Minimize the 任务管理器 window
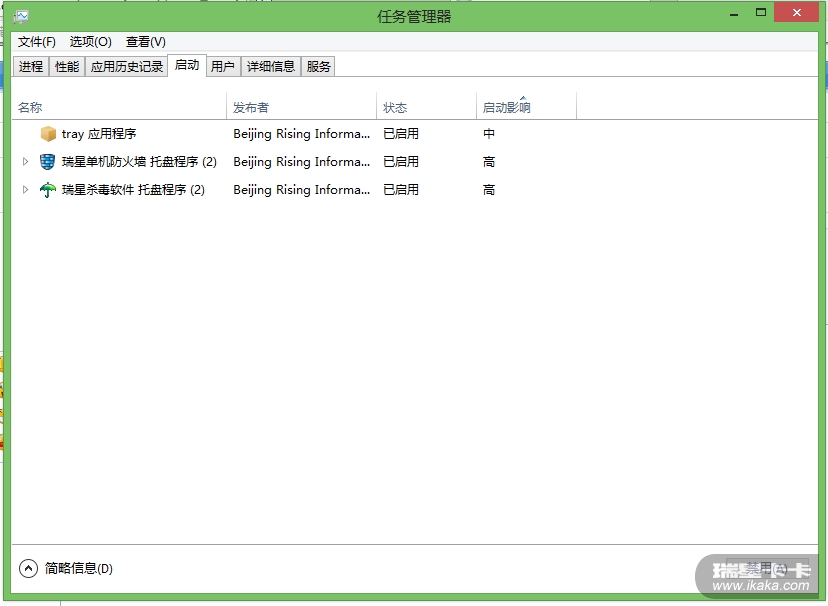 coord(733,13)
